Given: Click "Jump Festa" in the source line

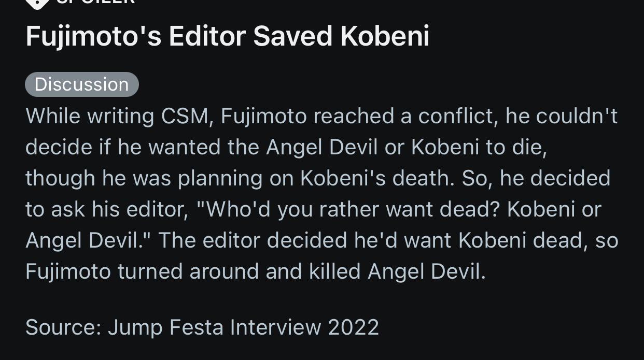Looking at the screenshot, I should click(165, 327).
